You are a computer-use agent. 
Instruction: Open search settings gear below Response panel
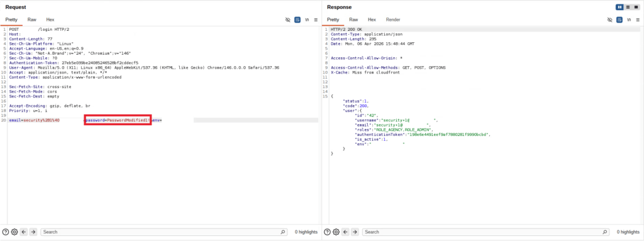point(336,232)
